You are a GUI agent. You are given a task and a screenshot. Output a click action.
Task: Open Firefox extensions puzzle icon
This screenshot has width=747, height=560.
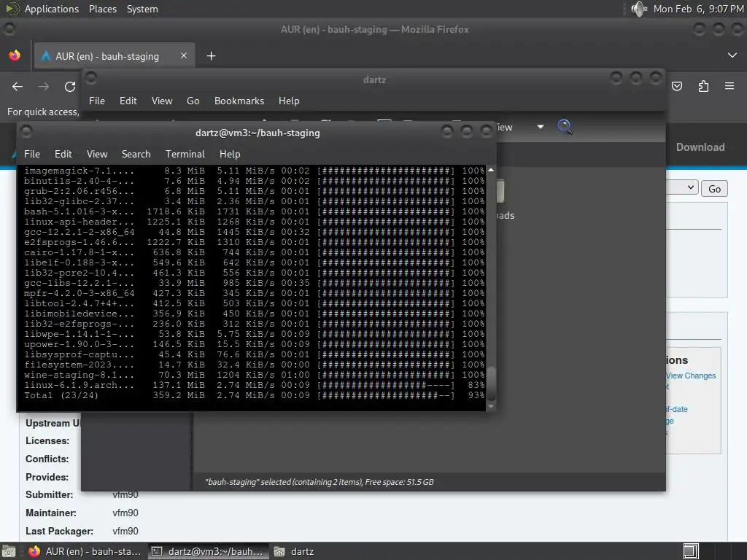pyautogui.click(x=704, y=86)
